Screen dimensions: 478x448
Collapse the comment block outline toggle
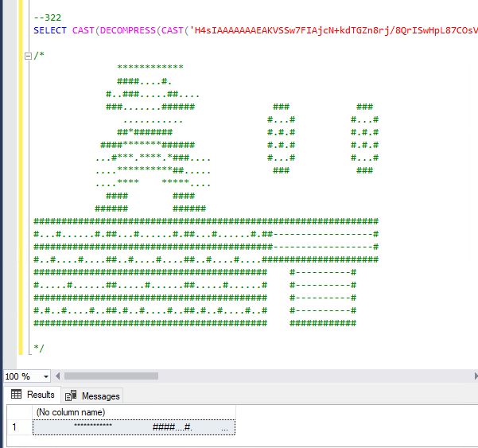(x=28, y=56)
